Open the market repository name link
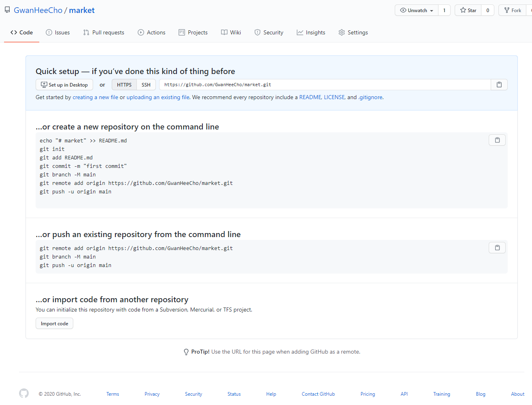Viewport: 532px width, 405px height. pos(82,10)
